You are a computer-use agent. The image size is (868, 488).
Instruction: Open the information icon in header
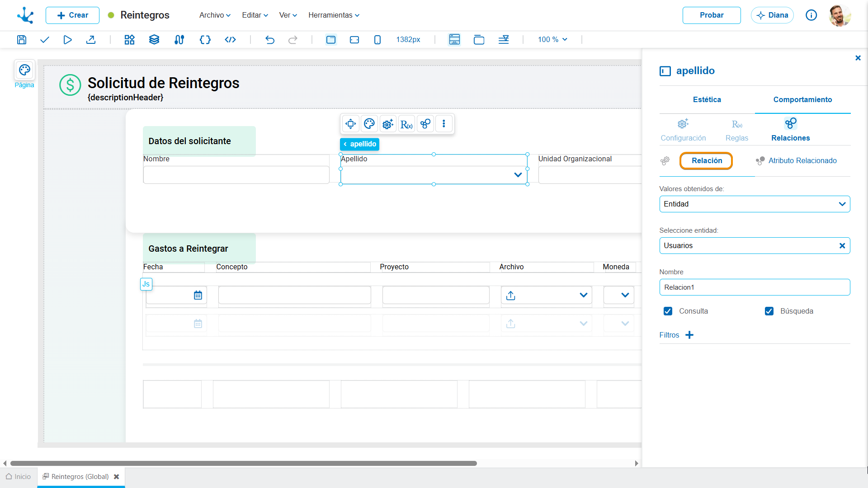tap(811, 15)
